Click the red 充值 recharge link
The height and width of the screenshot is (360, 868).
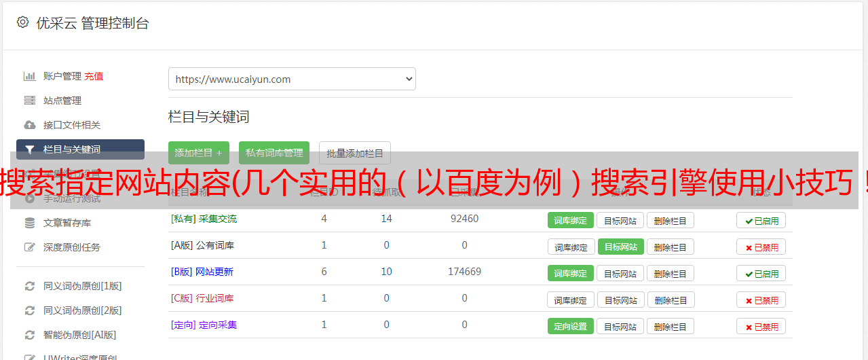[94, 76]
